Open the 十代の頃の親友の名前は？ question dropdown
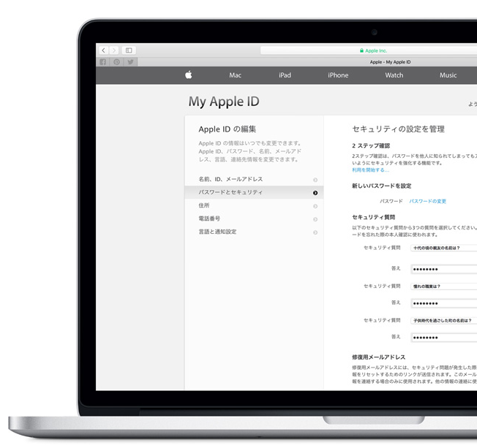This screenshot has width=477, height=448. coord(444,248)
